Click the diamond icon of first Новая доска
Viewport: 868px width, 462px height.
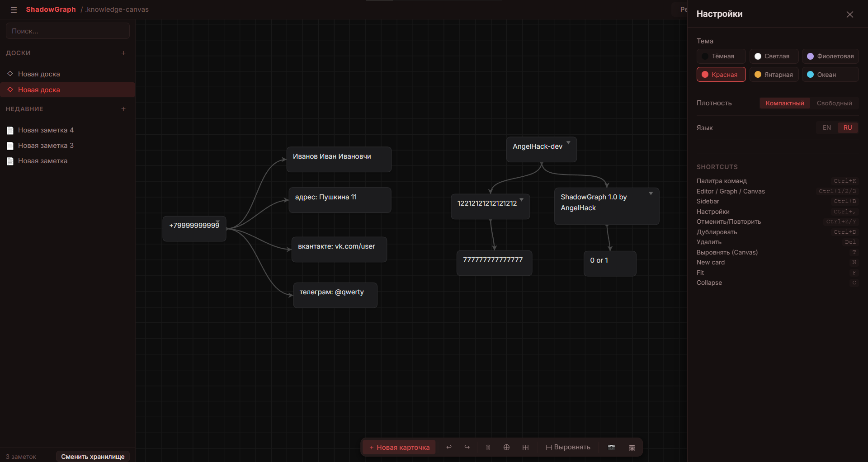10,73
